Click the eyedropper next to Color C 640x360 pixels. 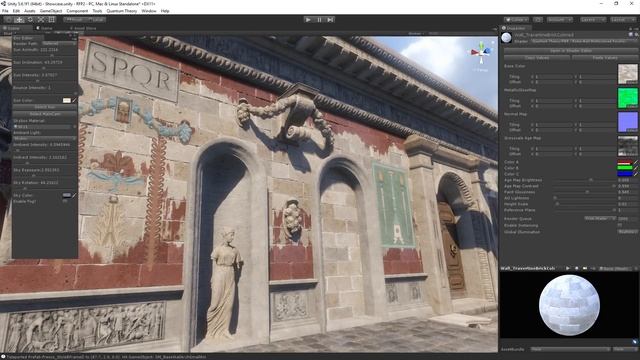(635, 174)
